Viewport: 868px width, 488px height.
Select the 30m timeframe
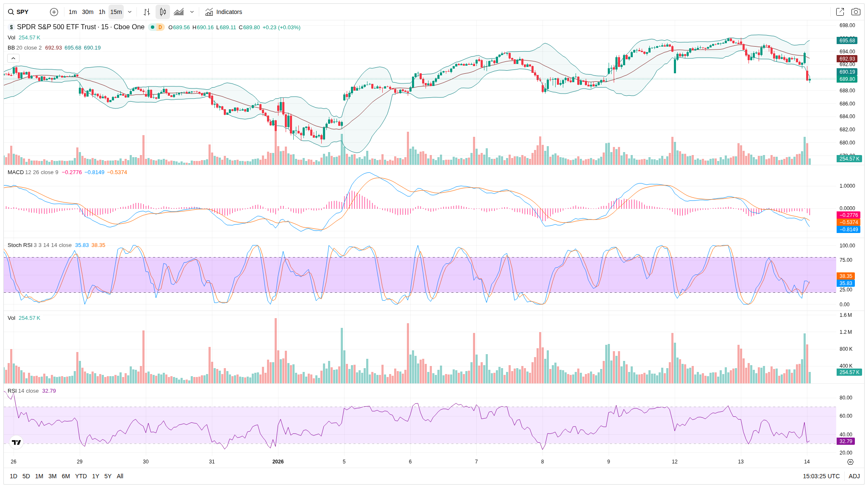tap(87, 12)
